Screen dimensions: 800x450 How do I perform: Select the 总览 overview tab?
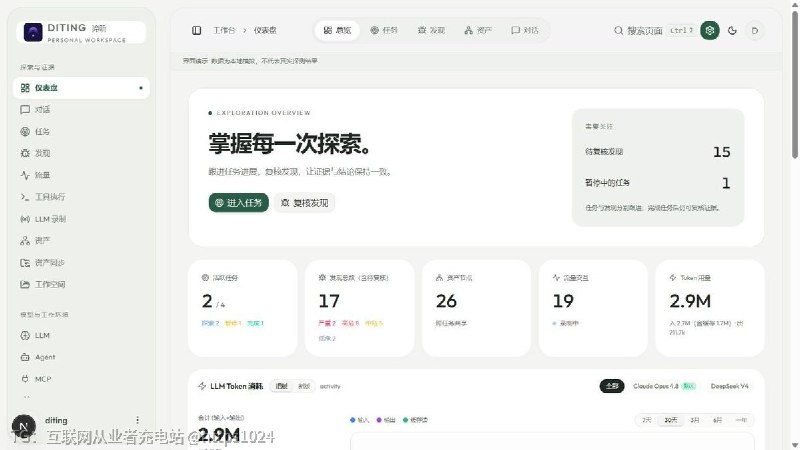click(x=337, y=31)
